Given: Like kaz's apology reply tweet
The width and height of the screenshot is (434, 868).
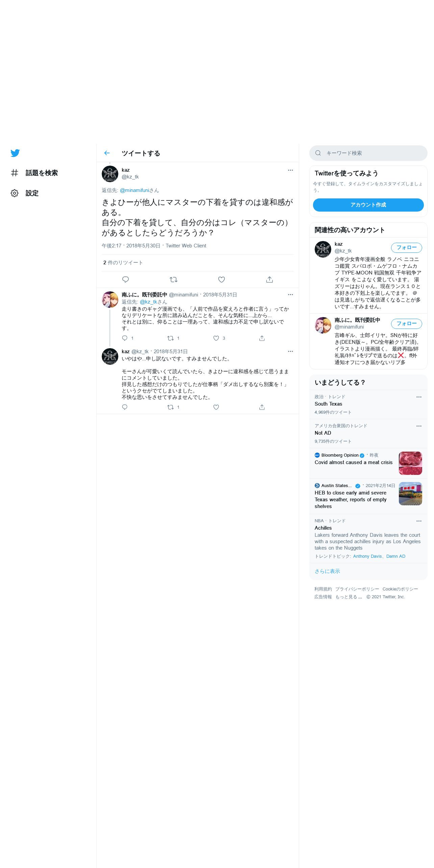Looking at the screenshot, I should tap(216, 407).
